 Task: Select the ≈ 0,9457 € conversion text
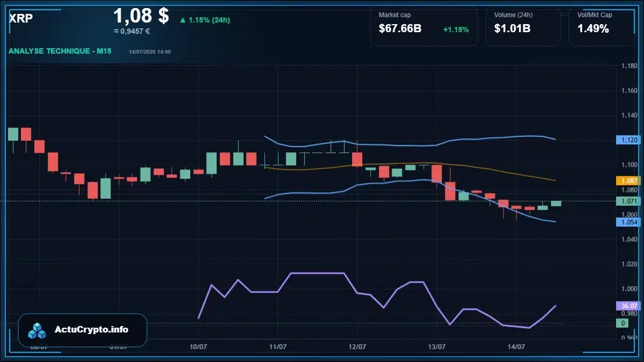pos(131,31)
